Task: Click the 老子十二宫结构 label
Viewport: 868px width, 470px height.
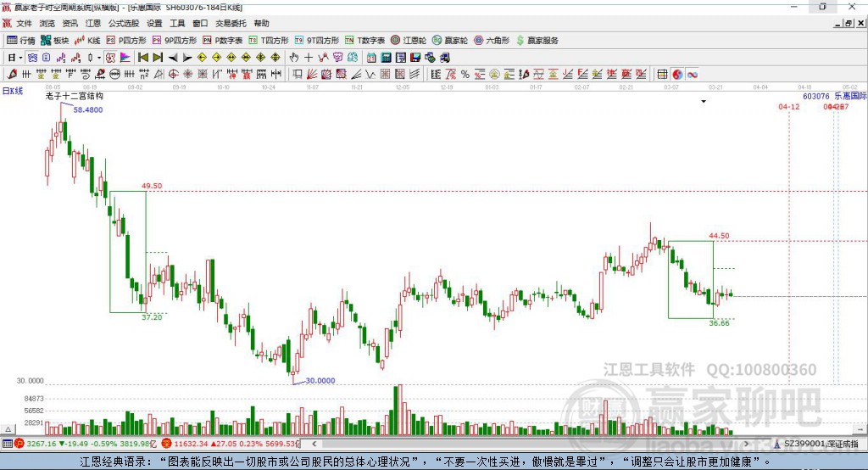Action: tap(75, 96)
